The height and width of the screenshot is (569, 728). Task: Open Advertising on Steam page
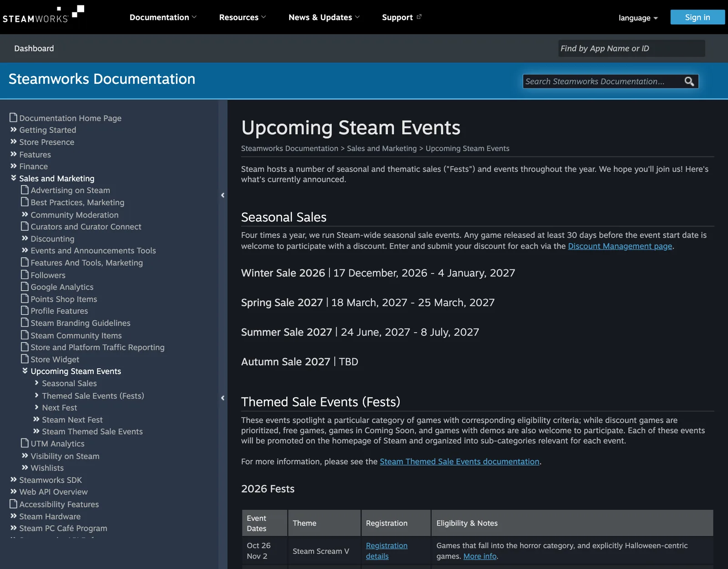[x=66, y=190]
